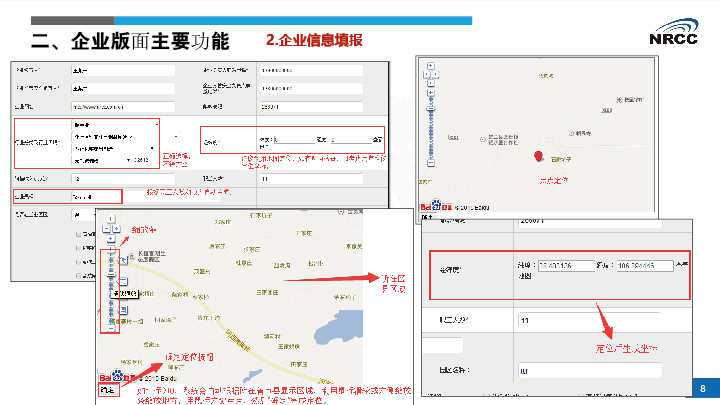Click the zoom-out minus at slider bottom
Viewport: 720px width, 405px height.
point(112,327)
